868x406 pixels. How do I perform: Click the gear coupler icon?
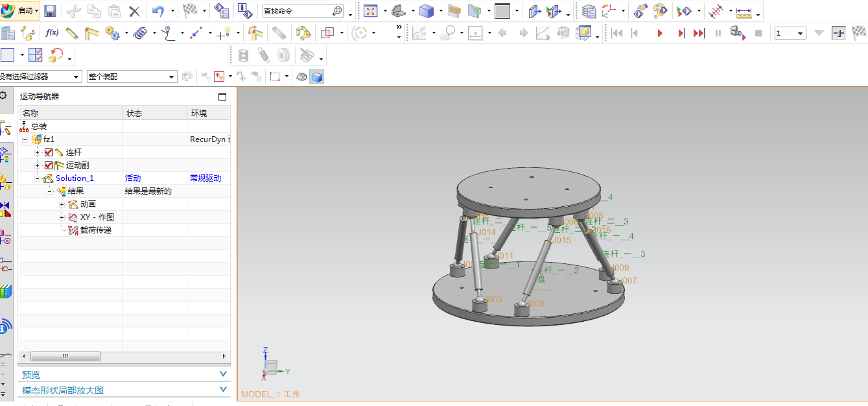pyautogui.click(x=111, y=32)
